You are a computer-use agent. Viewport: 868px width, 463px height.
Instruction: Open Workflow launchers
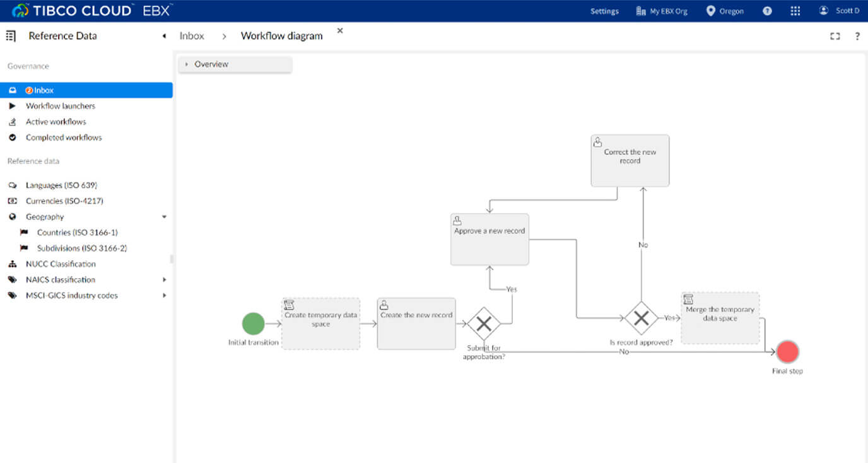(x=61, y=106)
